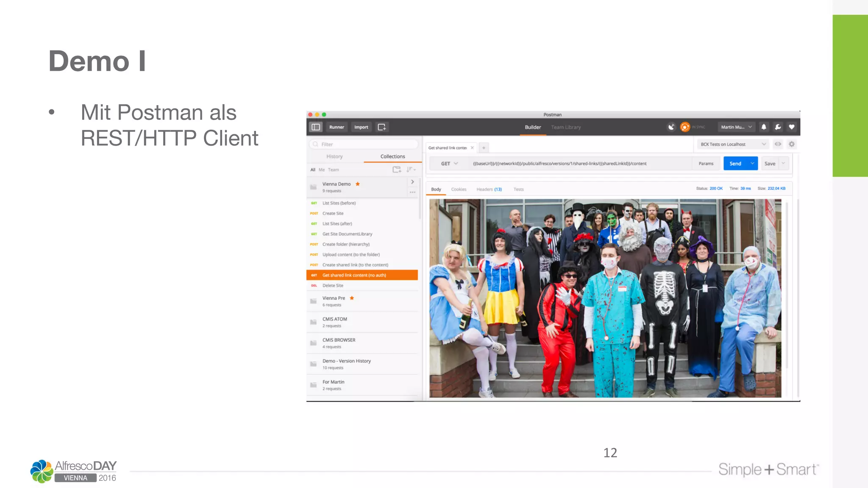The image size is (868, 488).
Task: Open the History tab in the sidebar
Action: coord(334,157)
